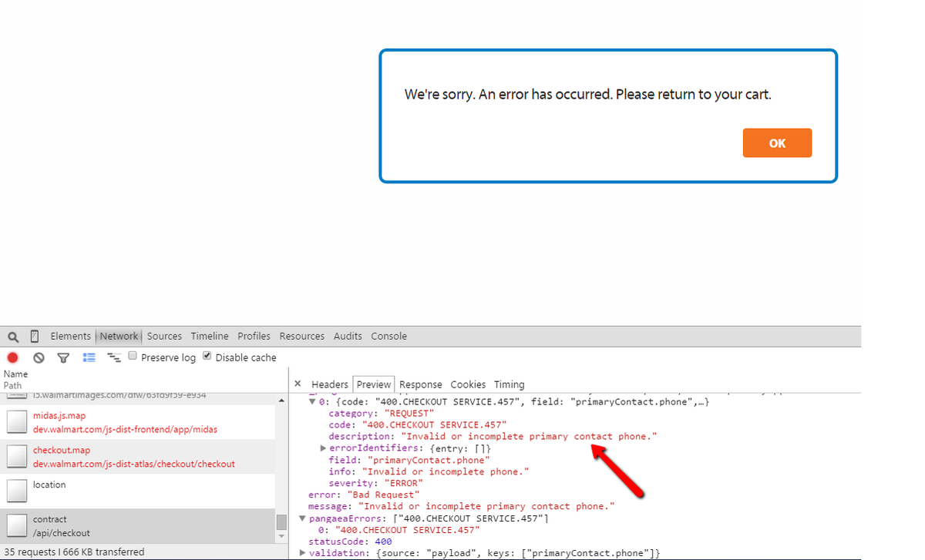
Task: Collapse the pangaeaErrors node
Action: click(302, 518)
